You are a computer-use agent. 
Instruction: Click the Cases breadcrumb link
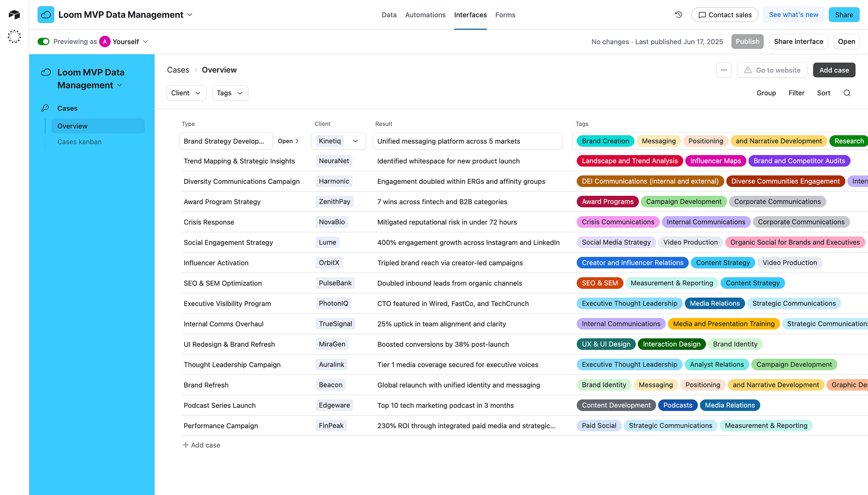tap(178, 70)
